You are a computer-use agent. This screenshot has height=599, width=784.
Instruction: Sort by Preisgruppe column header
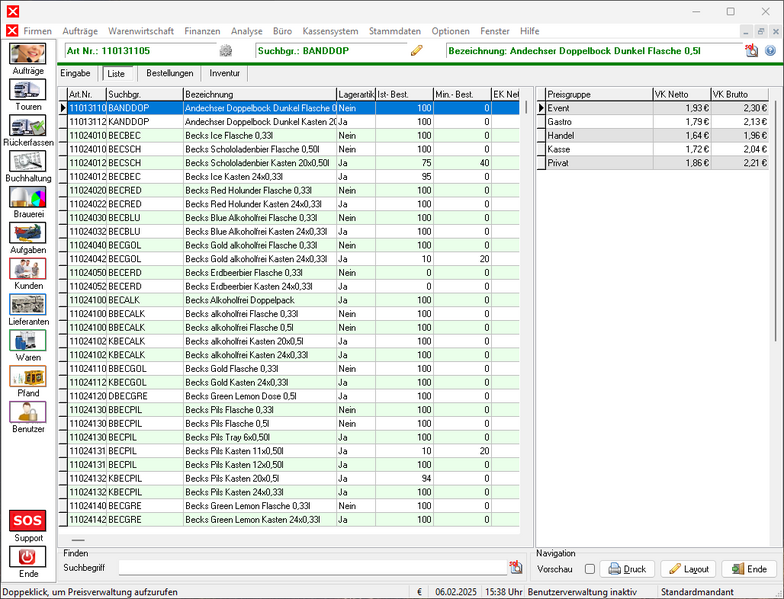coord(599,94)
